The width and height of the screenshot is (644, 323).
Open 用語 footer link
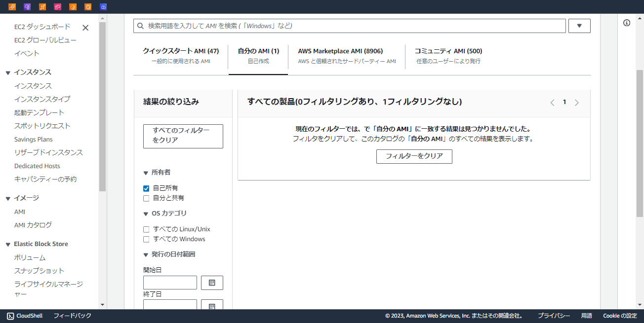click(587, 316)
